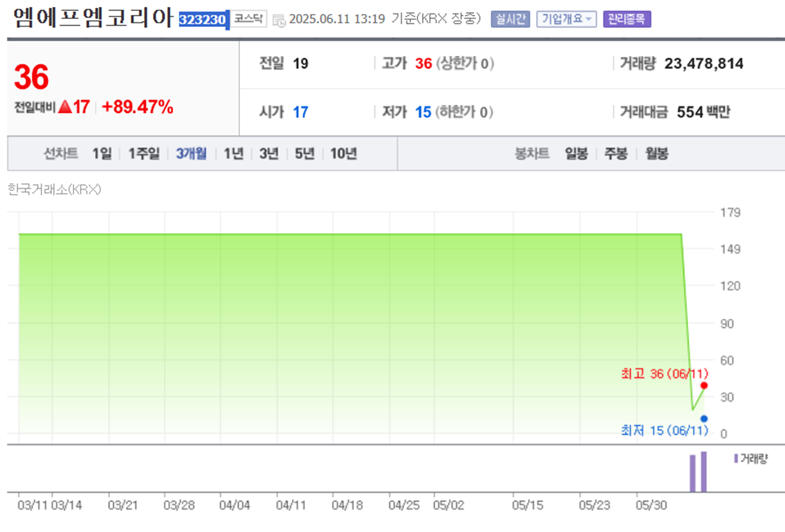Click the 실시간 button
785x532 pixels.
pyautogui.click(x=510, y=19)
